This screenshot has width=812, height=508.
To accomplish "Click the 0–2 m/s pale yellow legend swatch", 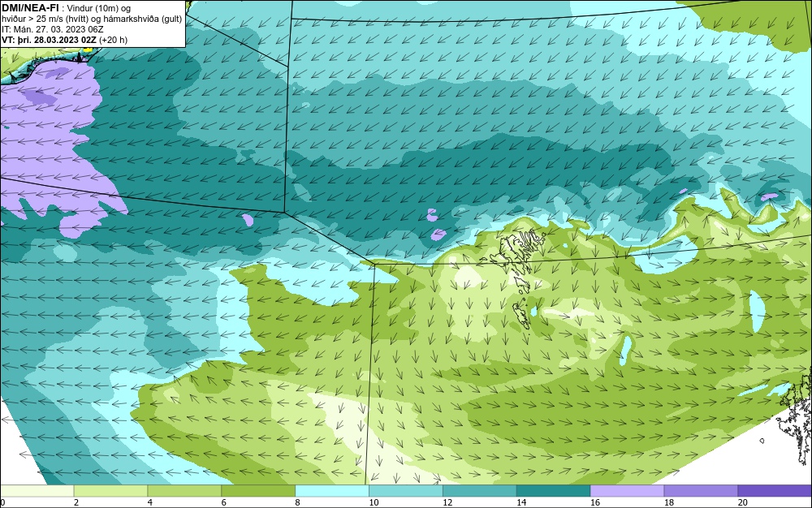I will (x=37, y=491).
